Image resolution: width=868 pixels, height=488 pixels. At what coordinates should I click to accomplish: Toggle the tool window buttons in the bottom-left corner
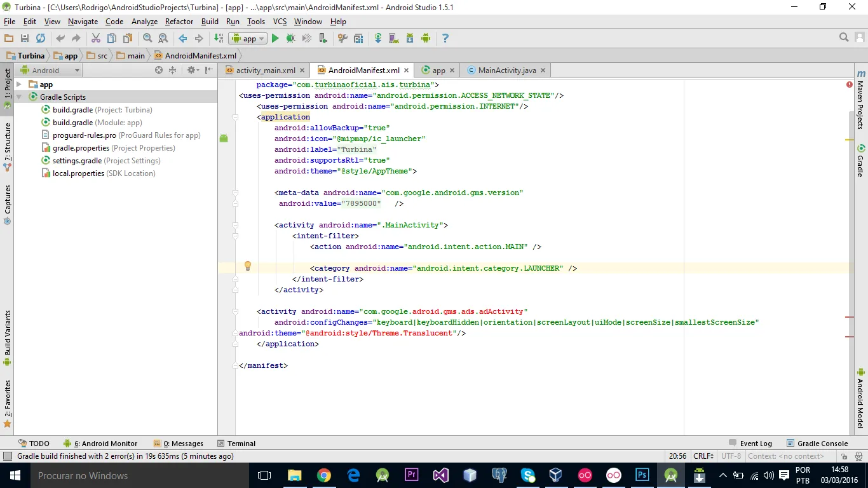pos(7,456)
